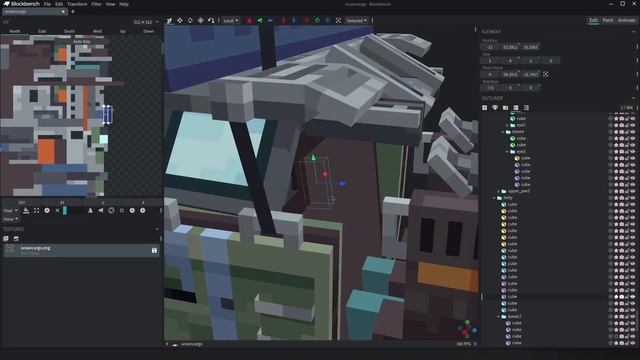Click the pivot center icon beside Pivot Point fields

(546, 74)
